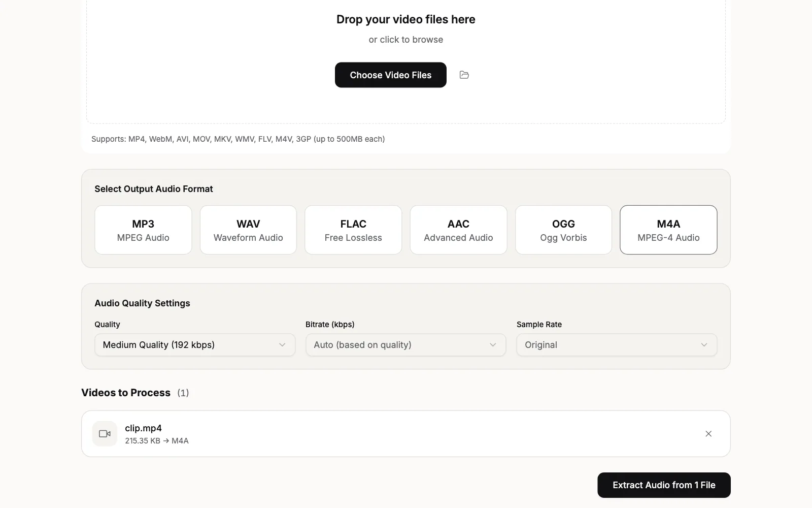Click the folder browse icon
812x508 pixels.
(x=464, y=75)
